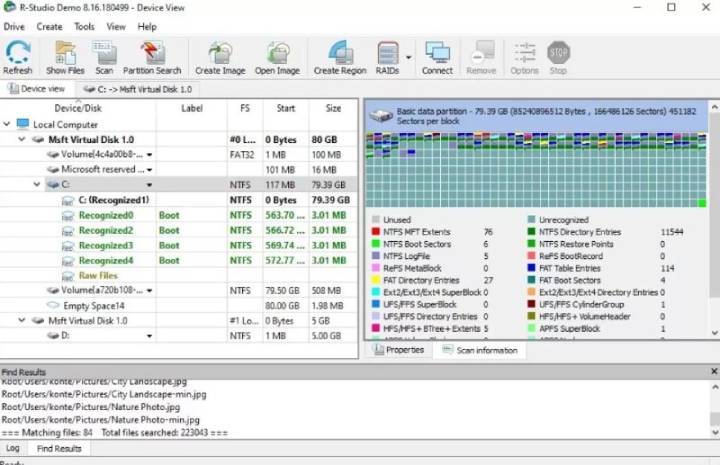Screen dimensions: 720x465
Task: Click the FS column header
Action: pyautogui.click(x=245, y=108)
